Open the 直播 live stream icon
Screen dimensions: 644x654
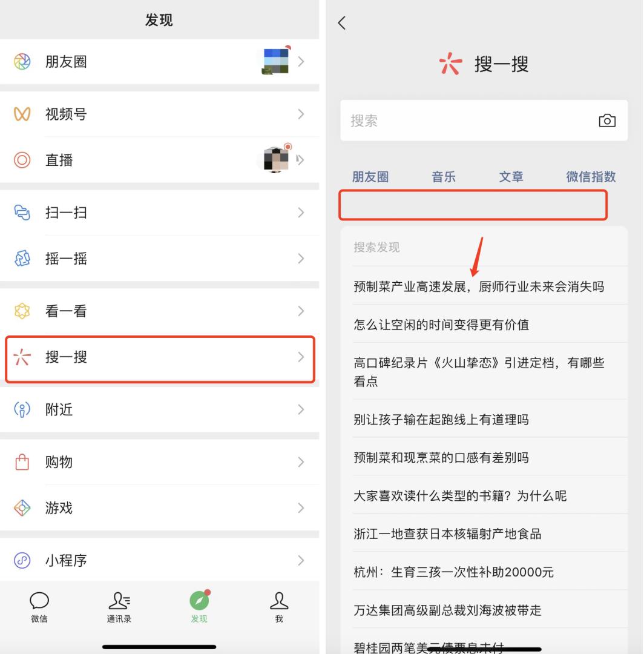pyautogui.click(x=22, y=160)
